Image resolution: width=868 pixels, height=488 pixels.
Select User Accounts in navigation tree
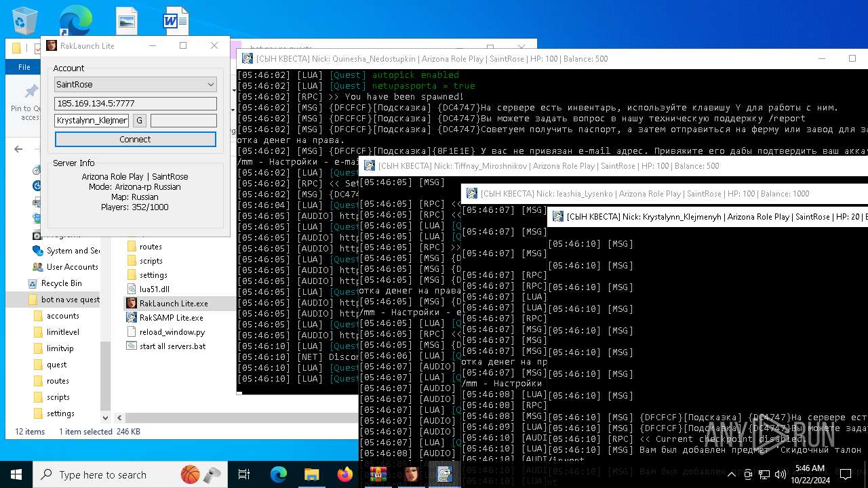[72, 267]
